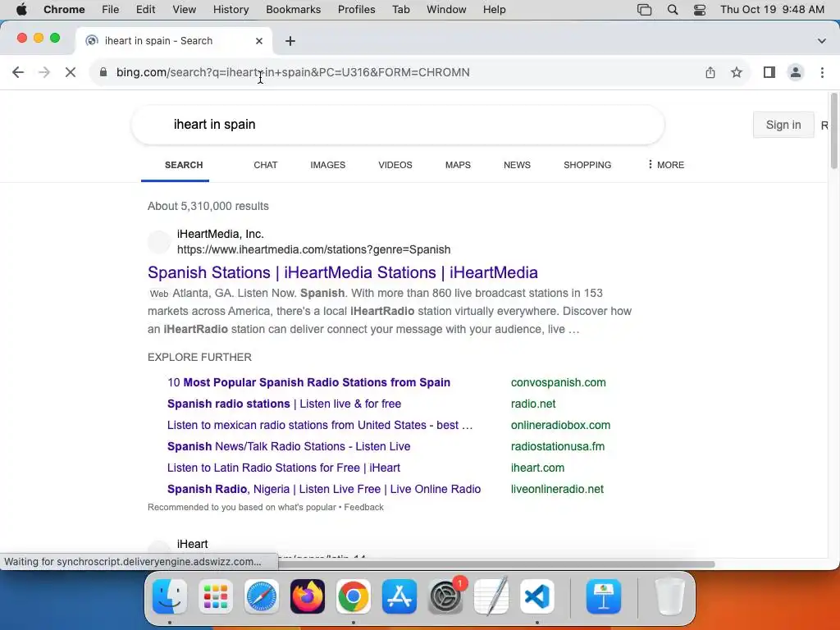Image resolution: width=840 pixels, height=630 pixels.
Task: Open Spanish News/Talk Radio Stations link
Action: pyautogui.click(x=289, y=447)
